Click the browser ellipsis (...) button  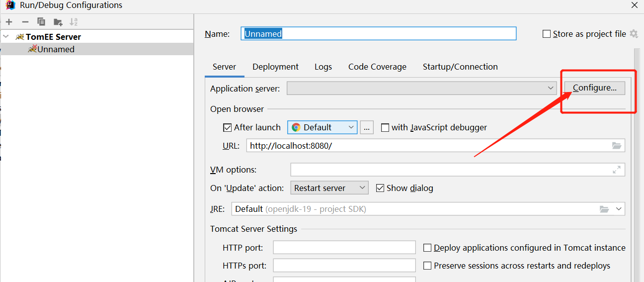click(367, 127)
